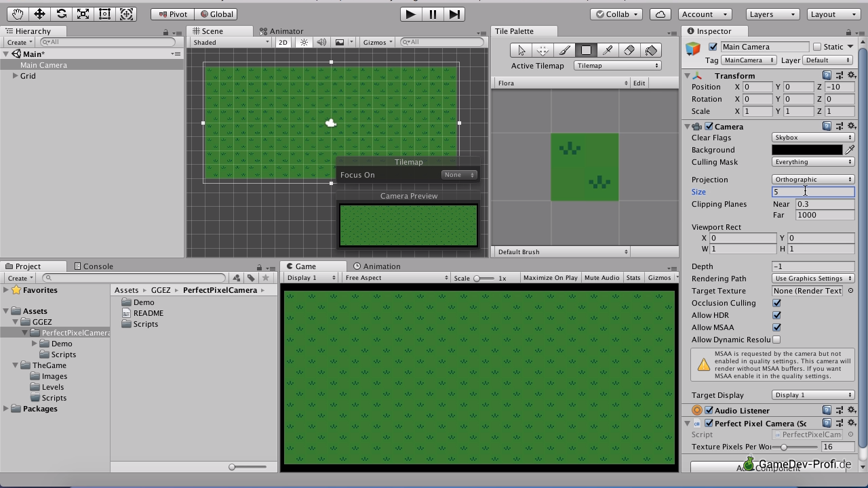Click the Background color swatch
This screenshot has width=868, height=488.
(806, 150)
